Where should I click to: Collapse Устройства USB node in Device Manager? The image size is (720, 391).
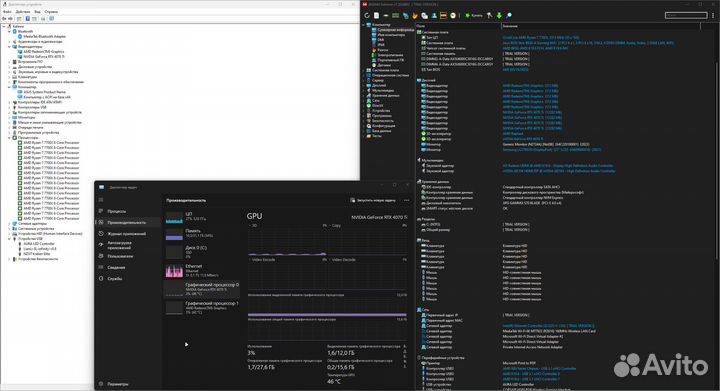[x=9, y=239]
